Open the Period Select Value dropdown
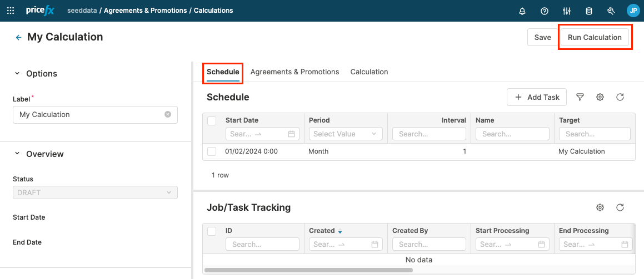Screen dimensions: 644x279 tap(346, 134)
